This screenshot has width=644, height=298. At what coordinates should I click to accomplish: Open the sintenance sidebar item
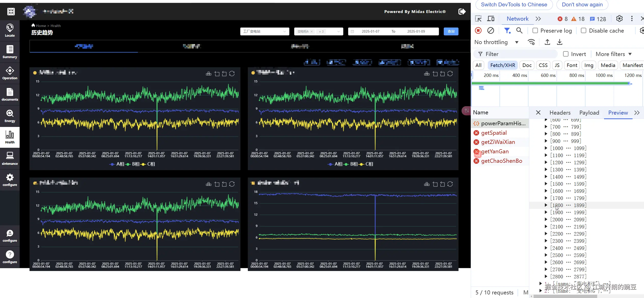point(10,158)
